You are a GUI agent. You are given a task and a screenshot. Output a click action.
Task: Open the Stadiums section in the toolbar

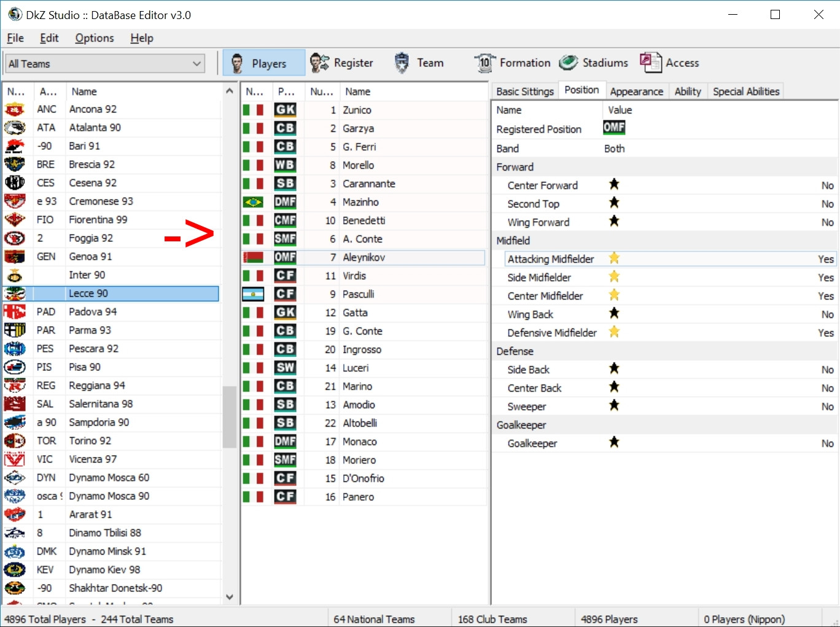594,63
